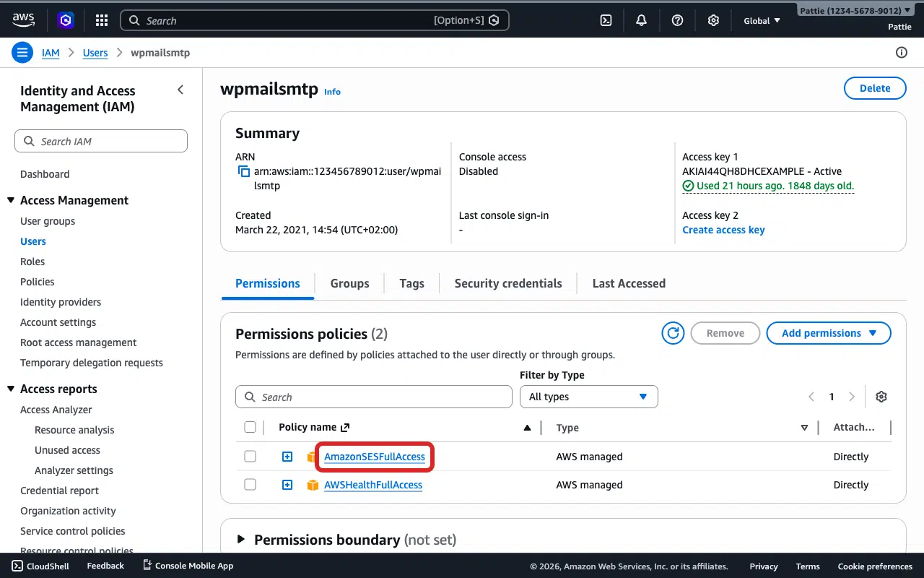Click the Feedback footer link
924x578 pixels.
(x=105, y=566)
